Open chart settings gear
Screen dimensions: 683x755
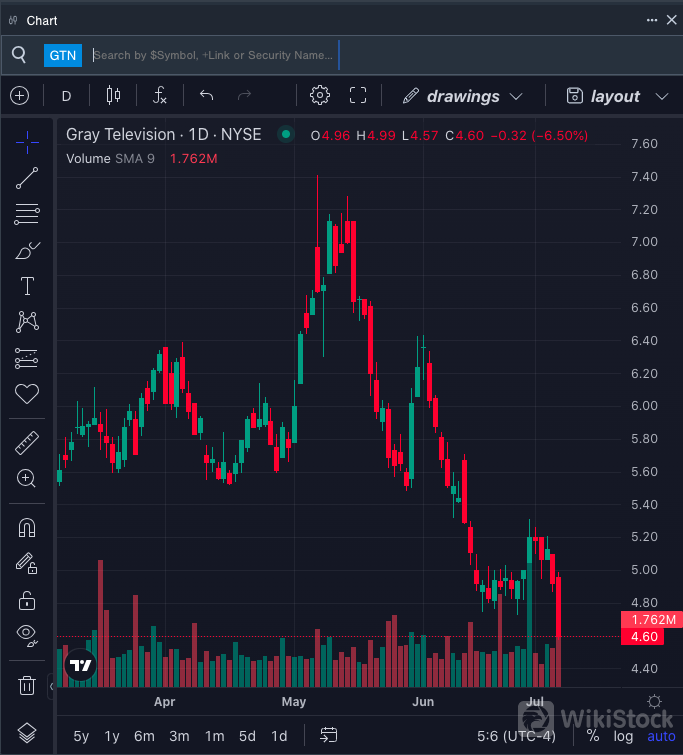[320, 96]
